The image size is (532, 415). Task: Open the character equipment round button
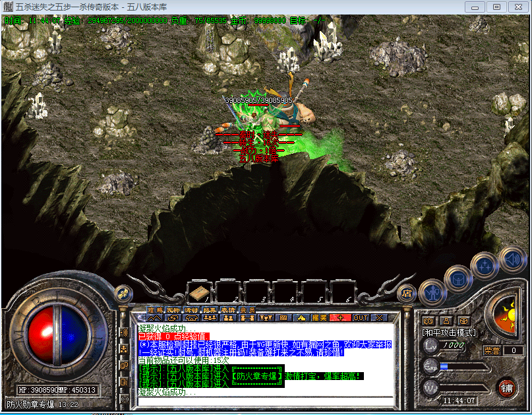click(x=433, y=293)
